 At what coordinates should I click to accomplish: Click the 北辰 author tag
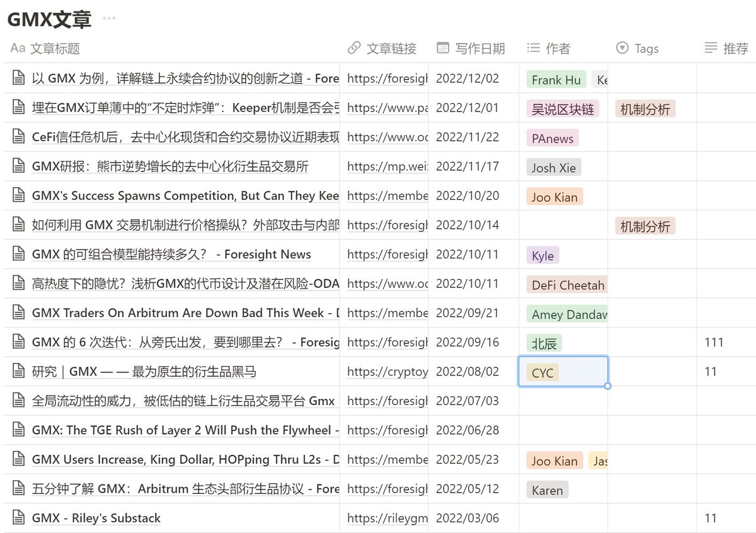[544, 343]
